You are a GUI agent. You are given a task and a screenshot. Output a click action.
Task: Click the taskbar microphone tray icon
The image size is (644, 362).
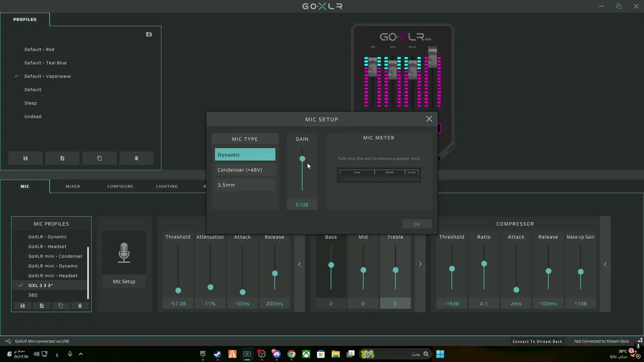[70, 354]
